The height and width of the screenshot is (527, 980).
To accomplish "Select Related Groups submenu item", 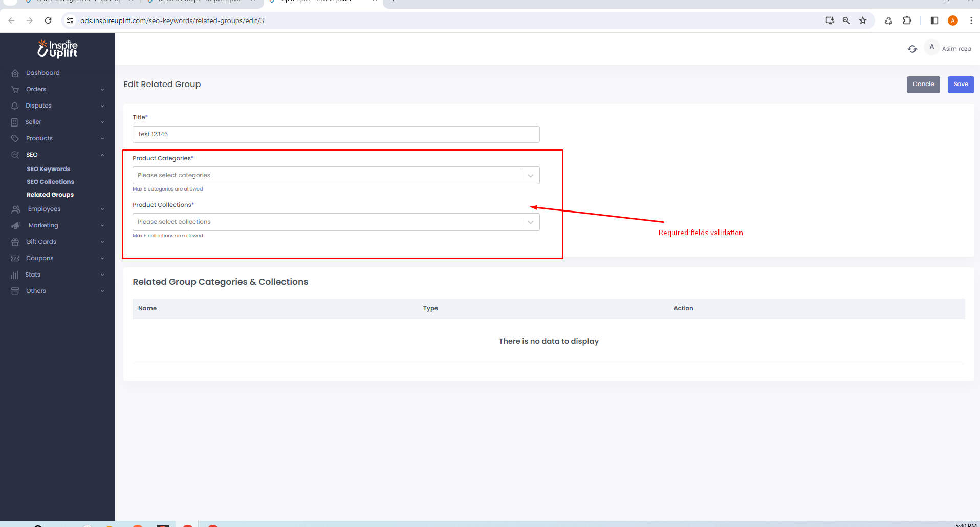I will [x=50, y=195].
